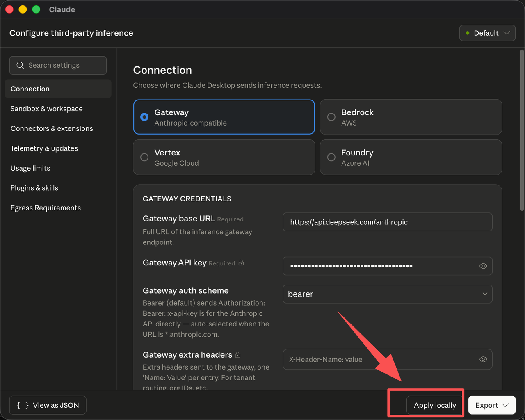Screen dimensions: 525x420
Task: Navigate to Plugins & skills
Action: click(x=58, y=188)
